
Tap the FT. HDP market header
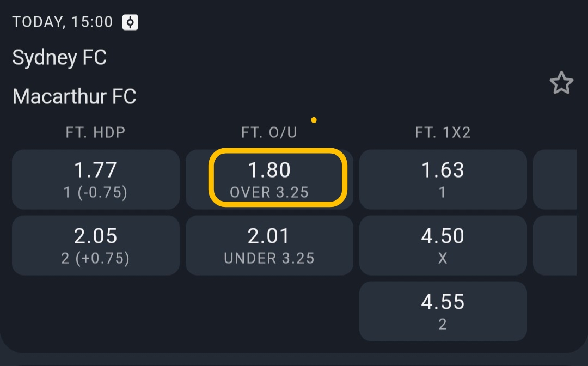pos(96,132)
